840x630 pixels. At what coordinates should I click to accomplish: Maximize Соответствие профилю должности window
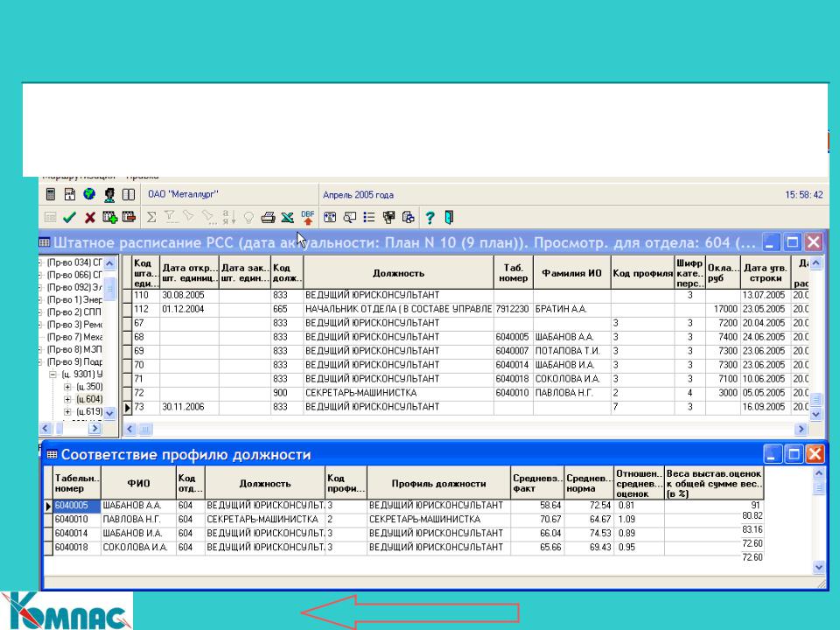click(794, 455)
